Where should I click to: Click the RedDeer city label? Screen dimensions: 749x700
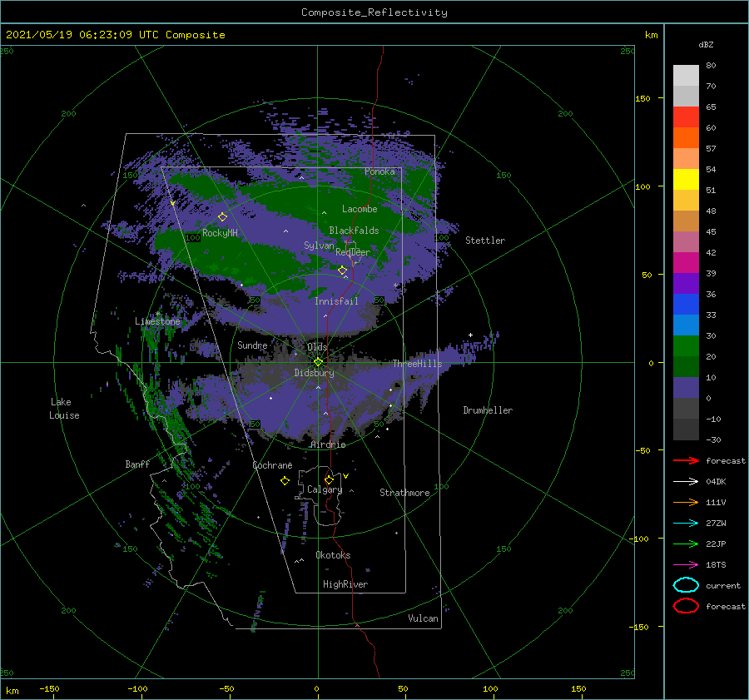353,252
